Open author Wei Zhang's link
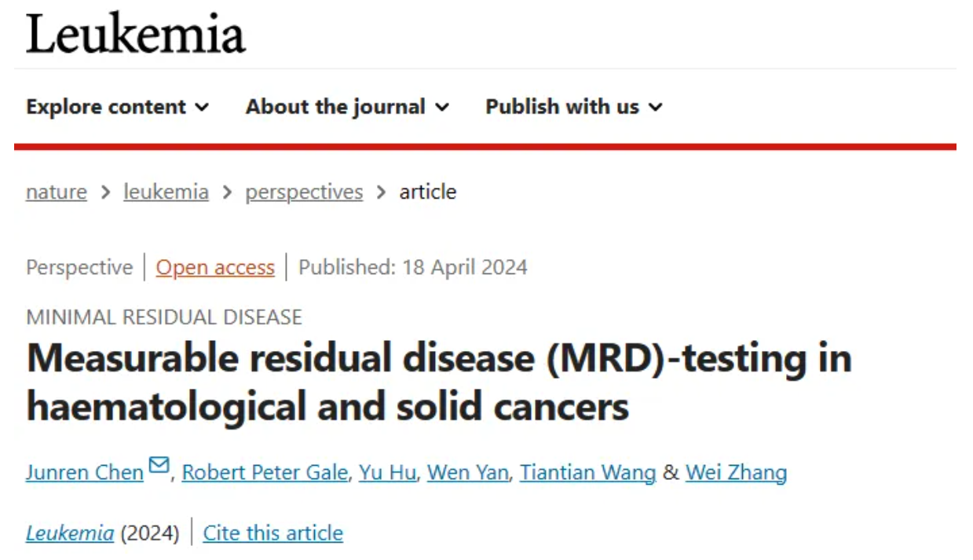 point(736,472)
